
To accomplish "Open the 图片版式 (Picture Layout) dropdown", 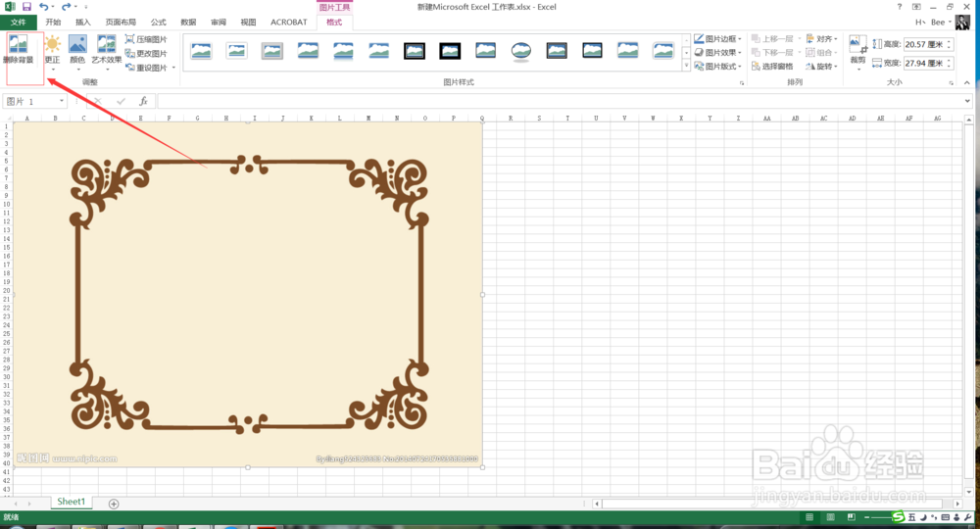I will click(x=717, y=67).
